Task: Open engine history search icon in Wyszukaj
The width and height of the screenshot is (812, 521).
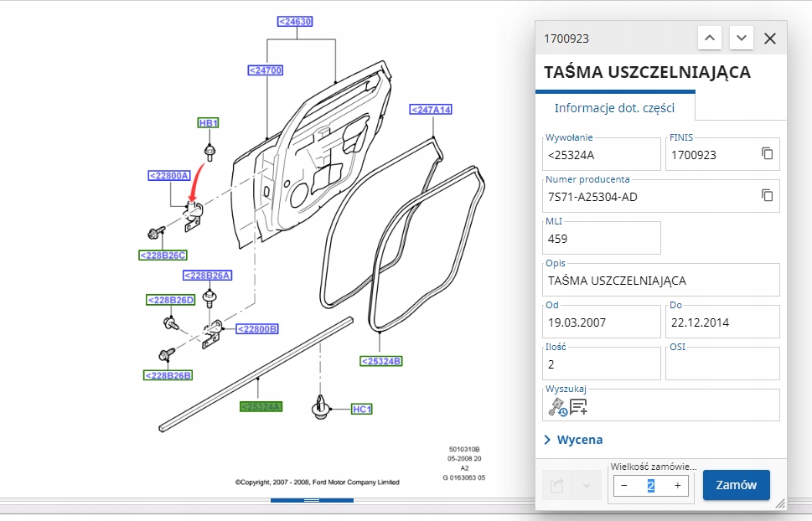Action: pyautogui.click(x=557, y=407)
